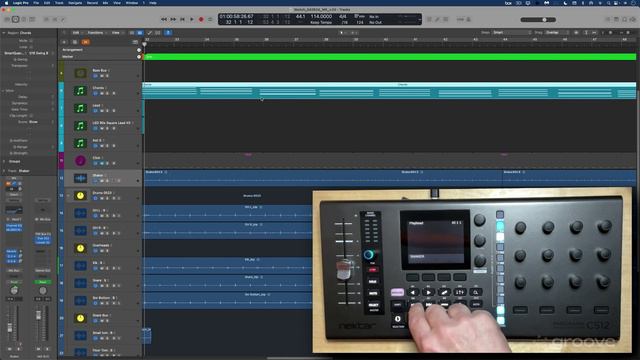The image size is (640, 360).
Task: Open tracks area Functions dropdown menu
Action: tap(97, 33)
